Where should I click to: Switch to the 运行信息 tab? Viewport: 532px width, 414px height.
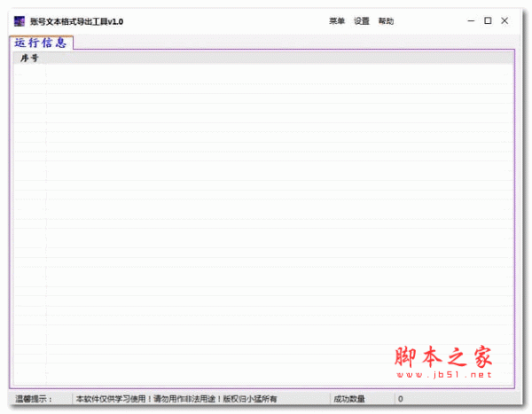(x=41, y=43)
